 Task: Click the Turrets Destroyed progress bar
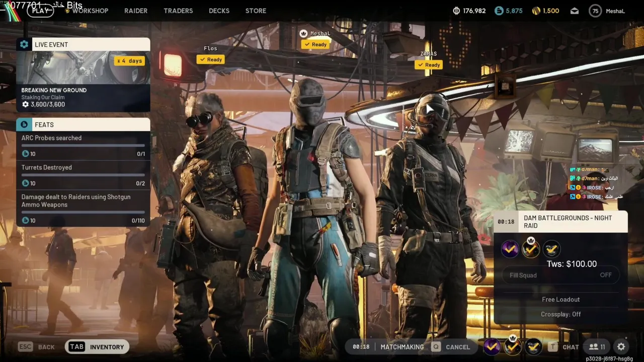coord(83,175)
